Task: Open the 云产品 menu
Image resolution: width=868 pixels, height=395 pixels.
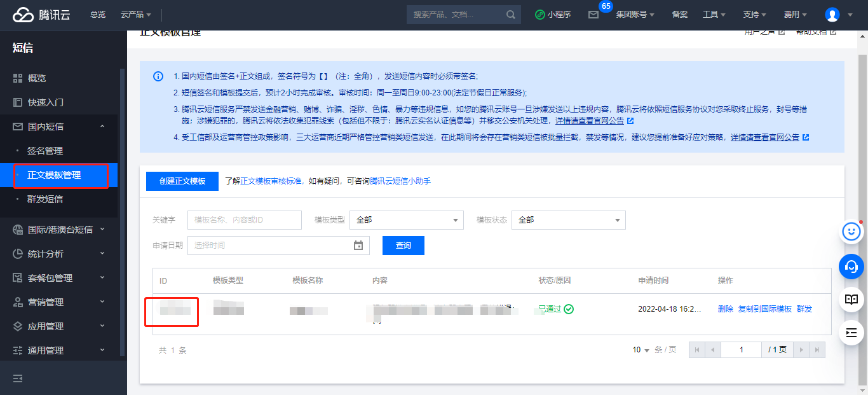Action: tap(133, 14)
